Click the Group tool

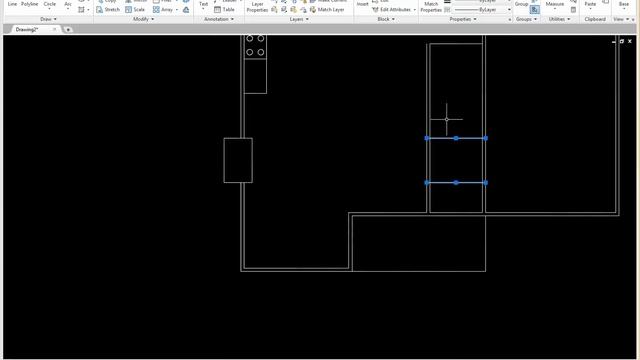[x=521, y=4]
